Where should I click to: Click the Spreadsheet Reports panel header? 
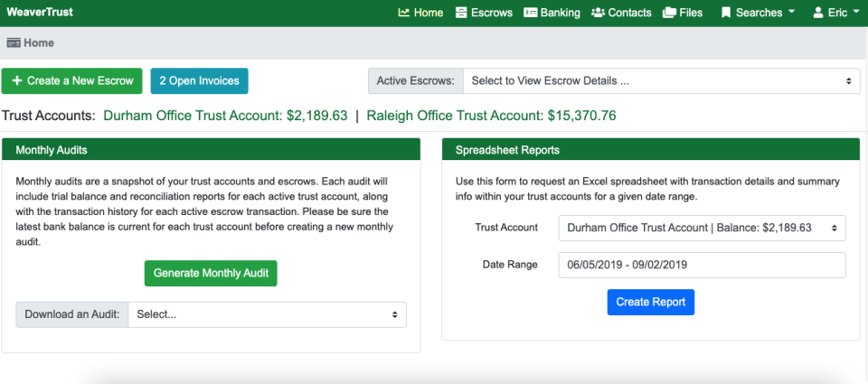[x=651, y=149]
